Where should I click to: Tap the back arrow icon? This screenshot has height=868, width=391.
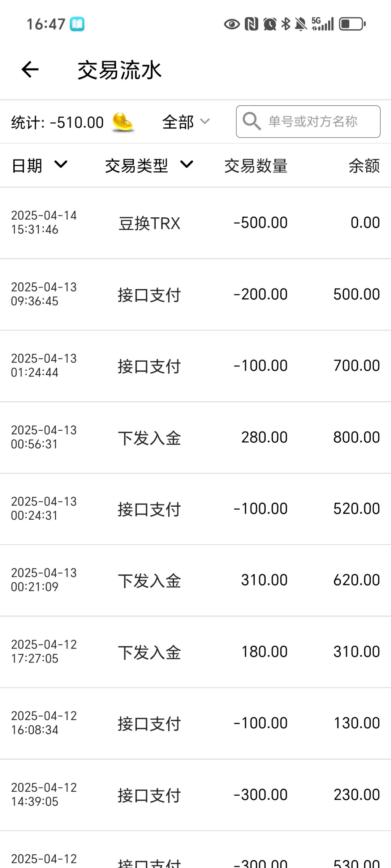[30, 69]
